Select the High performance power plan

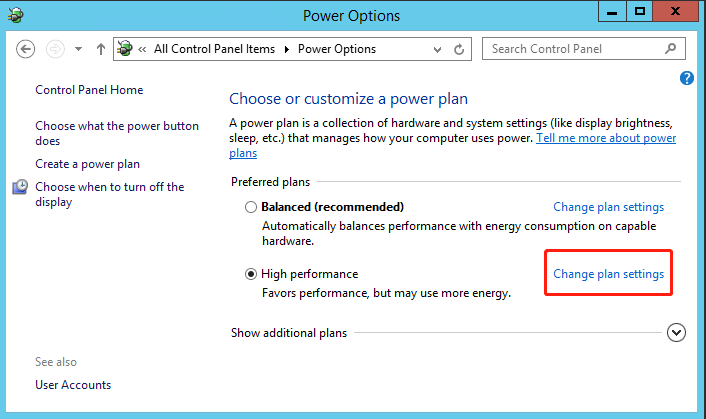[251, 274]
